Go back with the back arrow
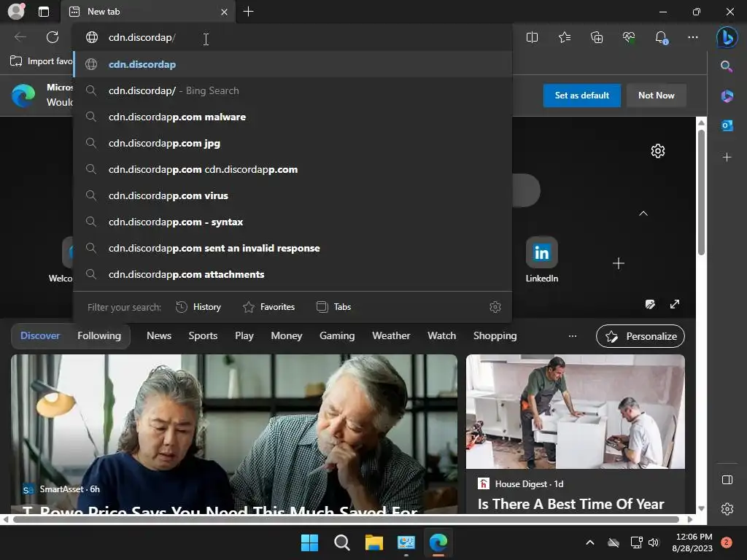The width and height of the screenshot is (747, 560). 20,37
